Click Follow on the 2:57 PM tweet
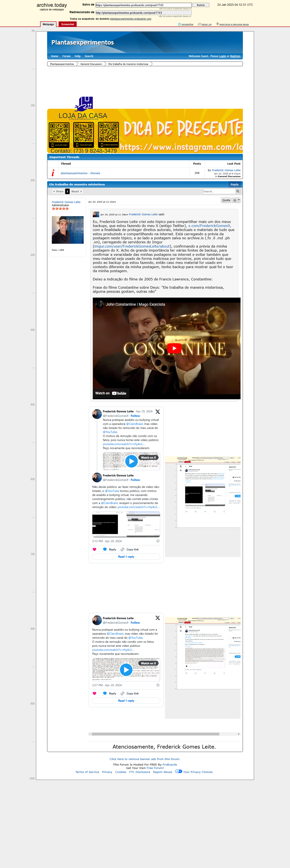Screen dimensions: 290x868 [135, 623]
